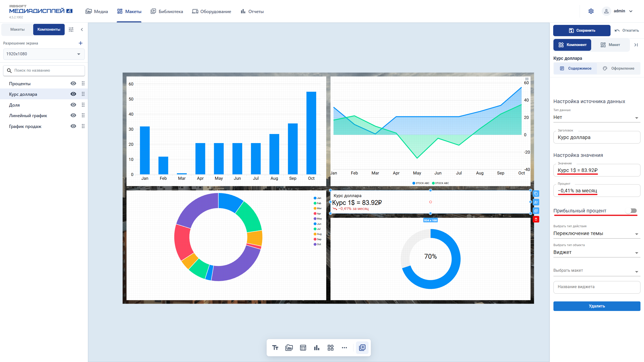Click the Процент value field
644x362 pixels.
[597, 191]
